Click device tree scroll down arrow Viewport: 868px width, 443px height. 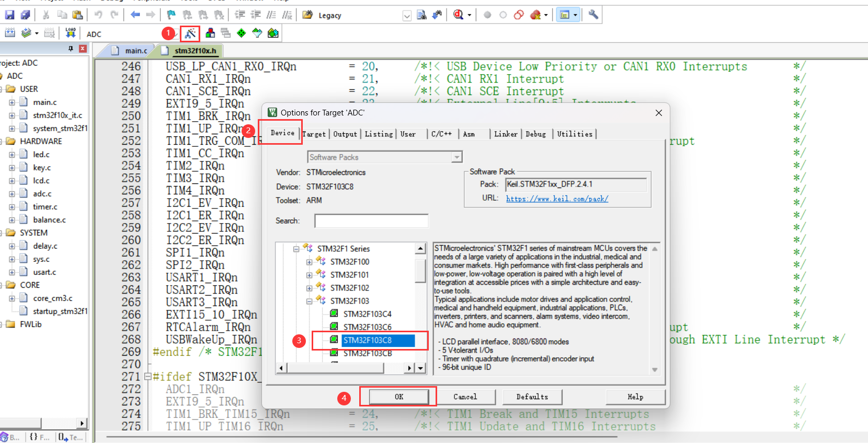pyautogui.click(x=420, y=368)
